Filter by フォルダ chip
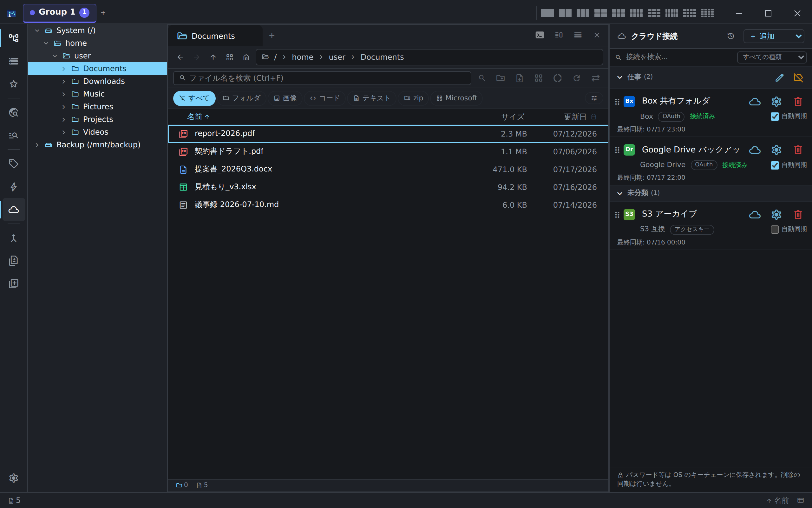This screenshot has width=812, height=508. [x=242, y=98]
